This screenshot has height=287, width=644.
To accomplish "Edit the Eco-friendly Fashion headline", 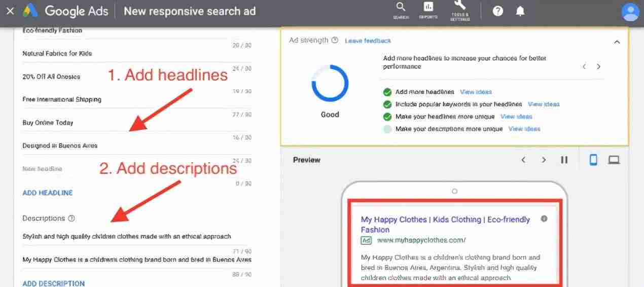I will point(137,31).
